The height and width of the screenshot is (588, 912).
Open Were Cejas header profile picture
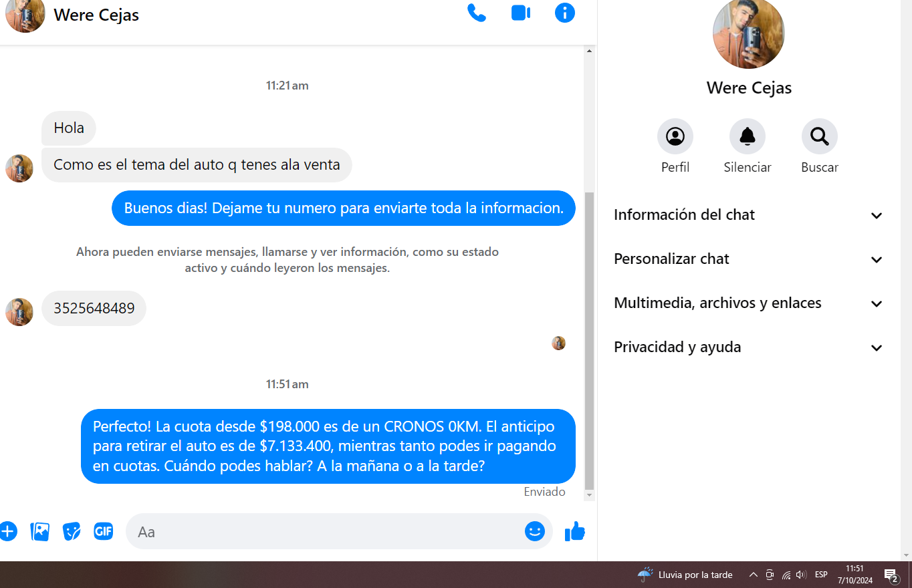click(x=25, y=15)
